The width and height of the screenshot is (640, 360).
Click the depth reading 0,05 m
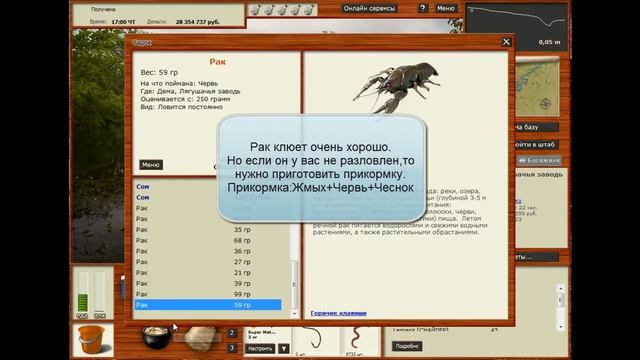(549, 42)
